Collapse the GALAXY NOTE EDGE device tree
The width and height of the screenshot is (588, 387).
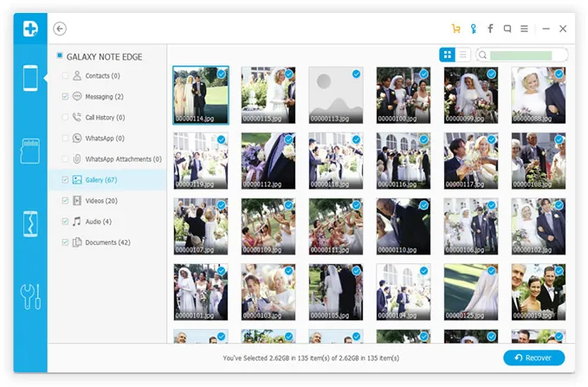[x=59, y=56]
